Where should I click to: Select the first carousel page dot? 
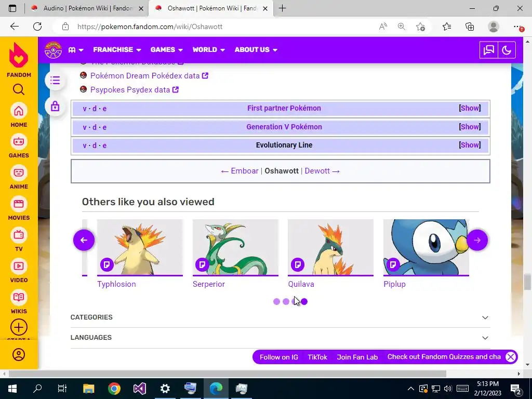point(276,302)
